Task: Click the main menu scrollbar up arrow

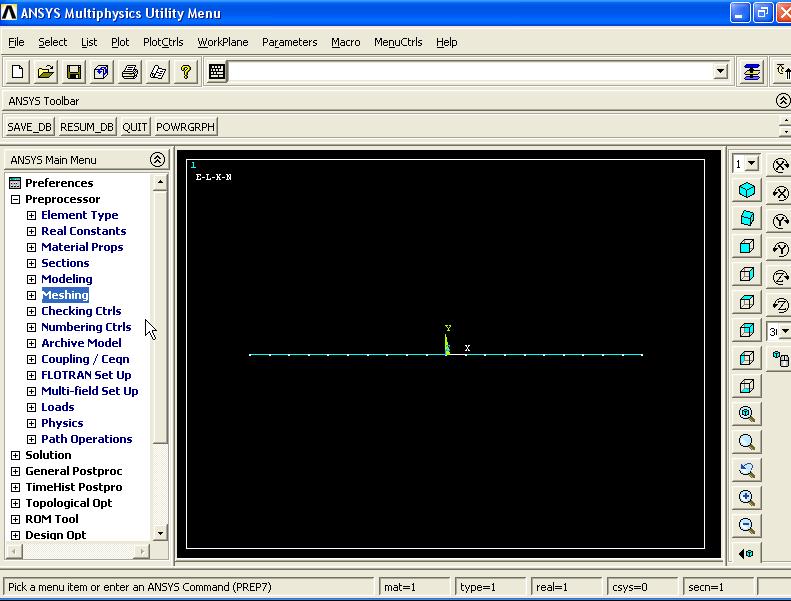Action: point(160,182)
